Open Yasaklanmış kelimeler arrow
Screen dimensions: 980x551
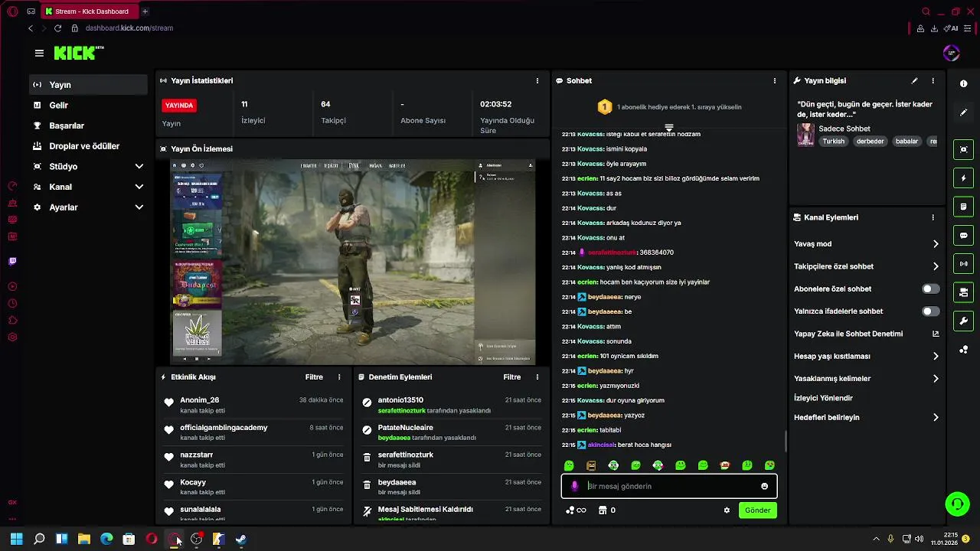[936, 378]
